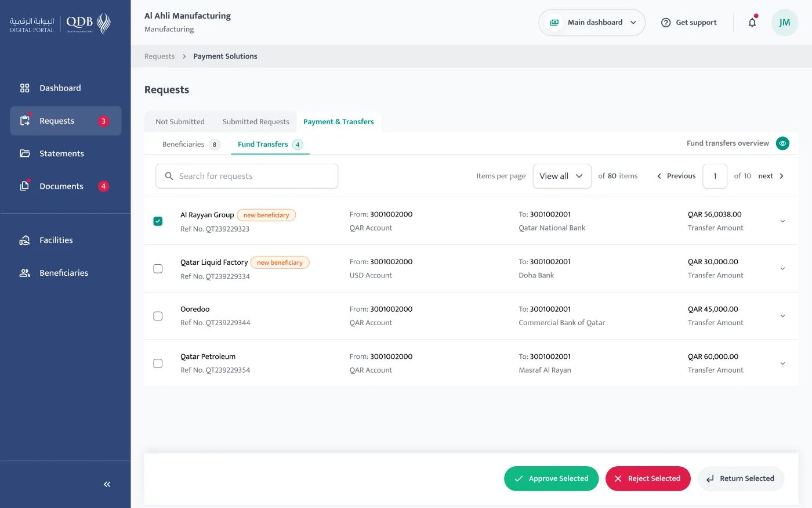The image size is (812, 508).
Task: Go to next page
Action: 771,176
